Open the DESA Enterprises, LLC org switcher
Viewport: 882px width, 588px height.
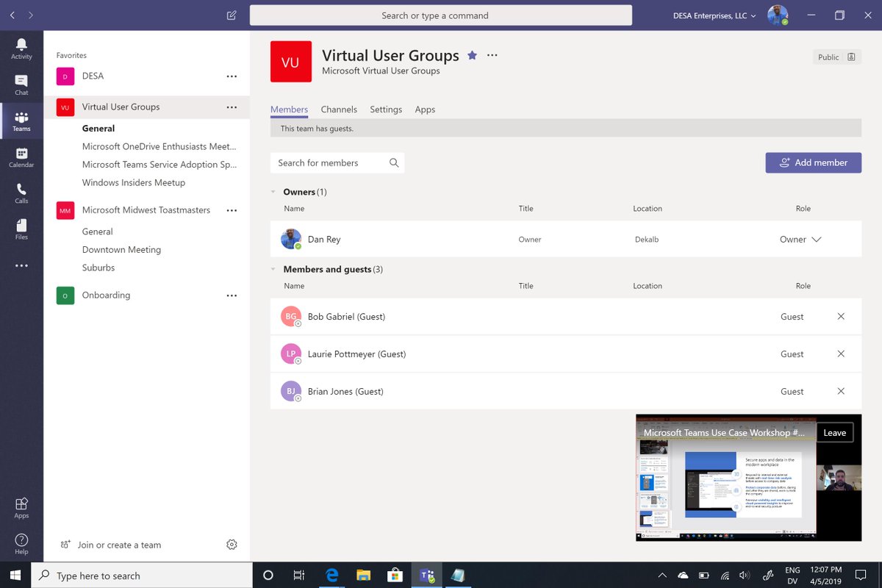[x=714, y=15]
